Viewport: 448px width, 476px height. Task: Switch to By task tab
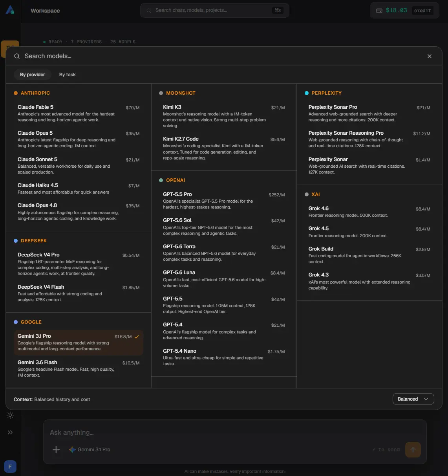[68, 75]
